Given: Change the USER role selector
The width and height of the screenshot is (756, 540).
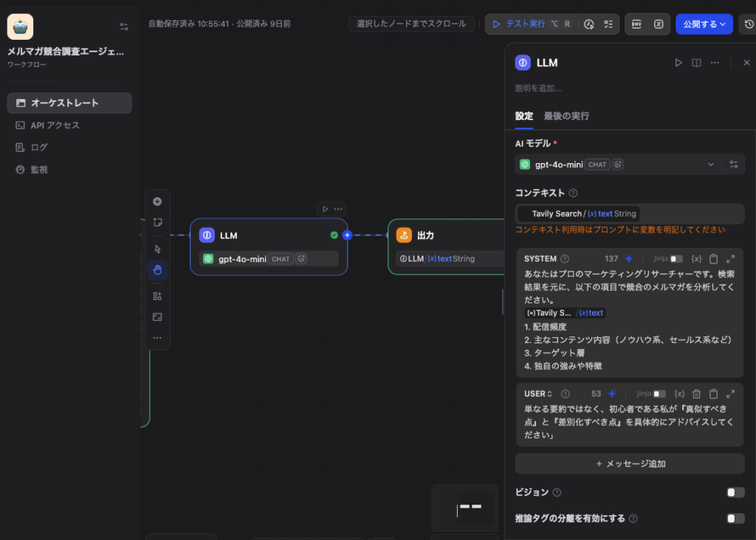Looking at the screenshot, I should pyautogui.click(x=538, y=394).
